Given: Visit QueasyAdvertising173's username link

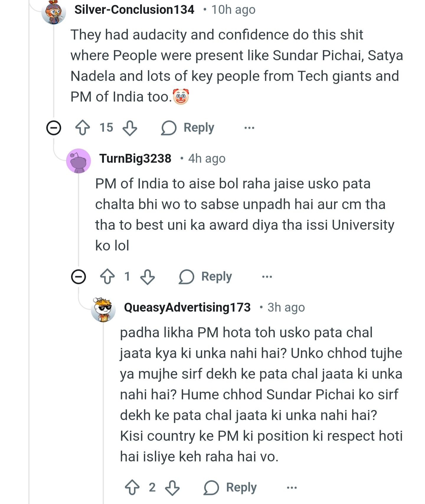Looking at the screenshot, I should click(x=187, y=308).
